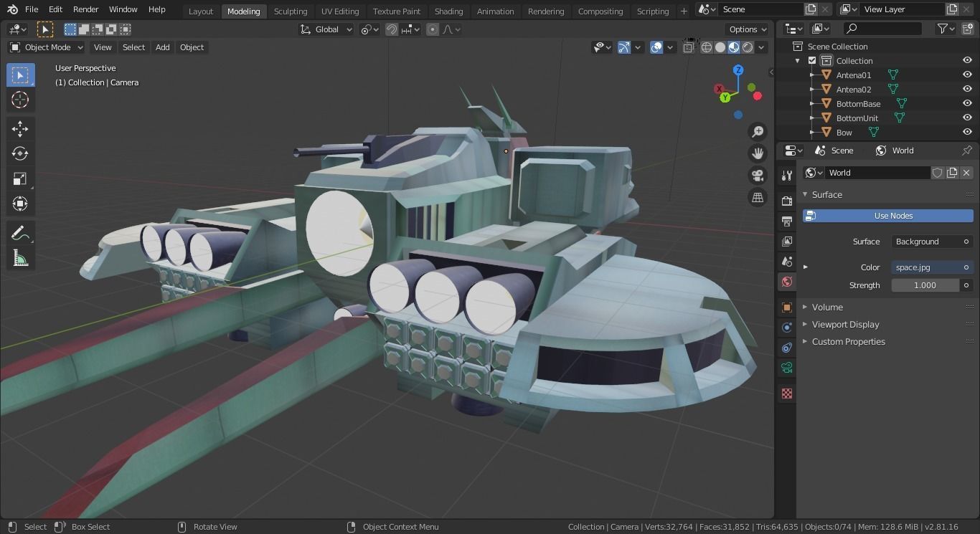Select the Annotate tool

pos(20,232)
